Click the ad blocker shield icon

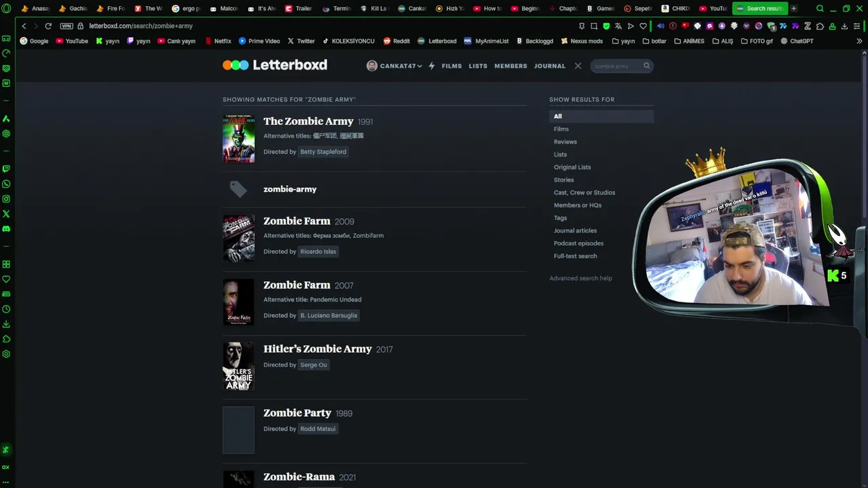606,26
